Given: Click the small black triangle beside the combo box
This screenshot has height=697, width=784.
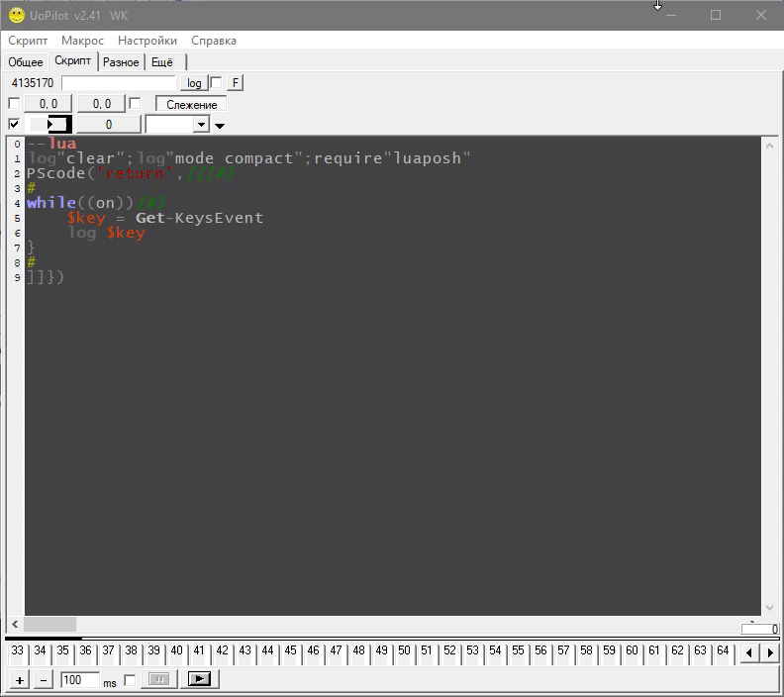Looking at the screenshot, I should pyautogui.click(x=220, y=126).
